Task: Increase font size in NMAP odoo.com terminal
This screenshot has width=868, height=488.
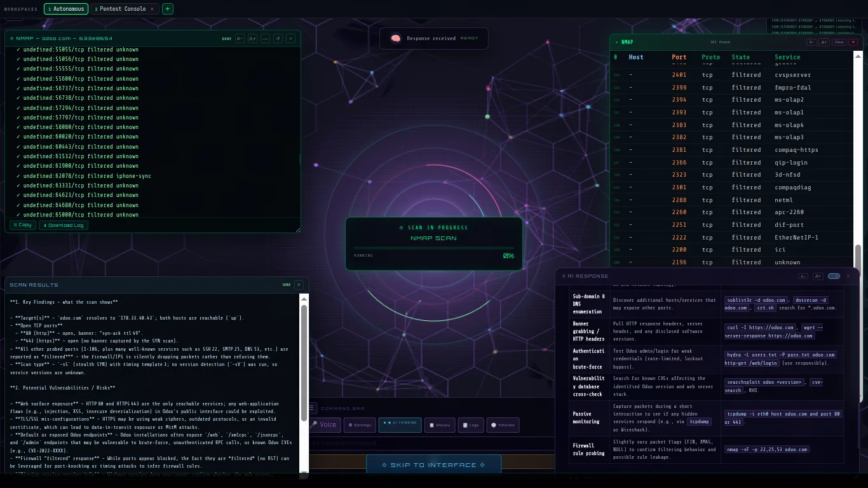Action: [x=252, y=39]
